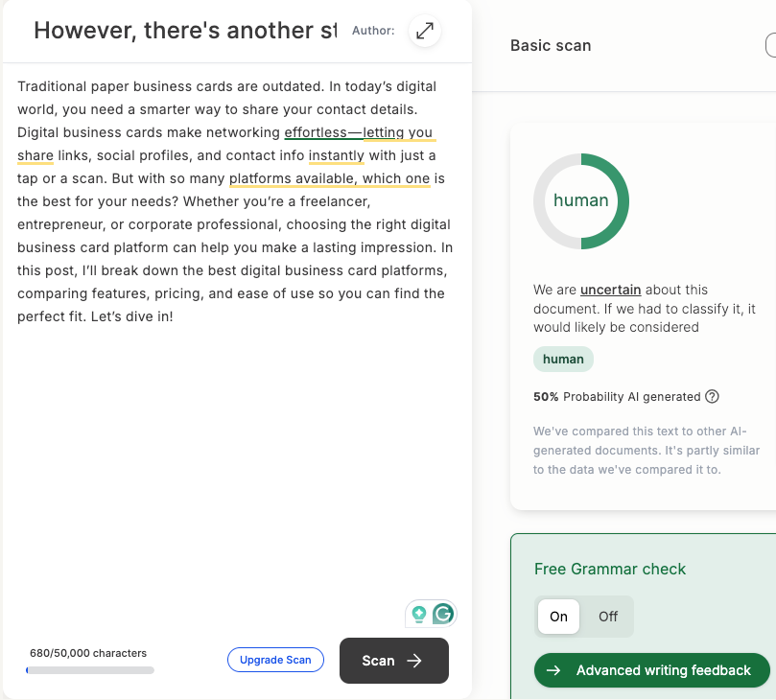Click the arrow icon in Advanced writing feedback

click(553, 670)
